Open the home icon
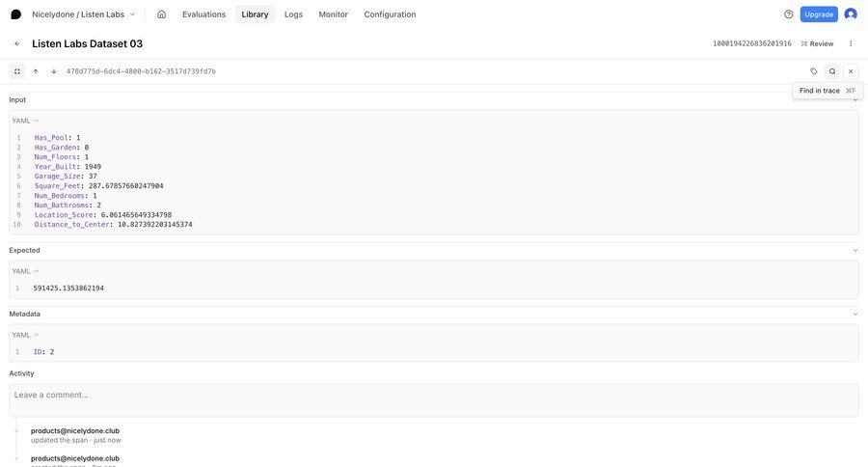Screen dimensions: 868x467 pos(161,14)
